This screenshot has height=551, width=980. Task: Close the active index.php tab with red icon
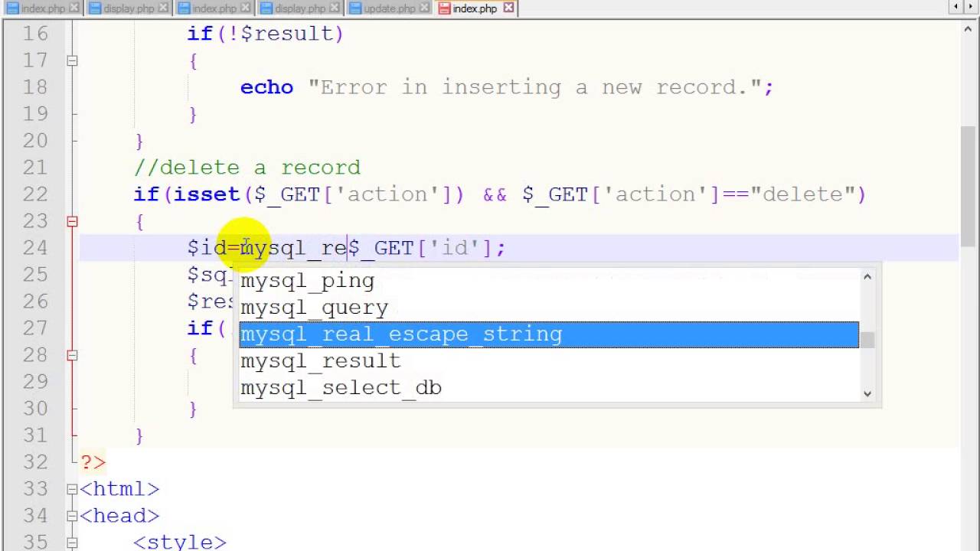coord(508,8)
